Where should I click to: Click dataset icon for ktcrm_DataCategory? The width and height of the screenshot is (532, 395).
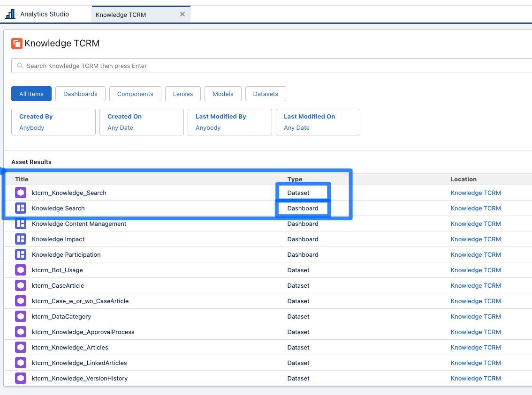(x=21, y=316)
